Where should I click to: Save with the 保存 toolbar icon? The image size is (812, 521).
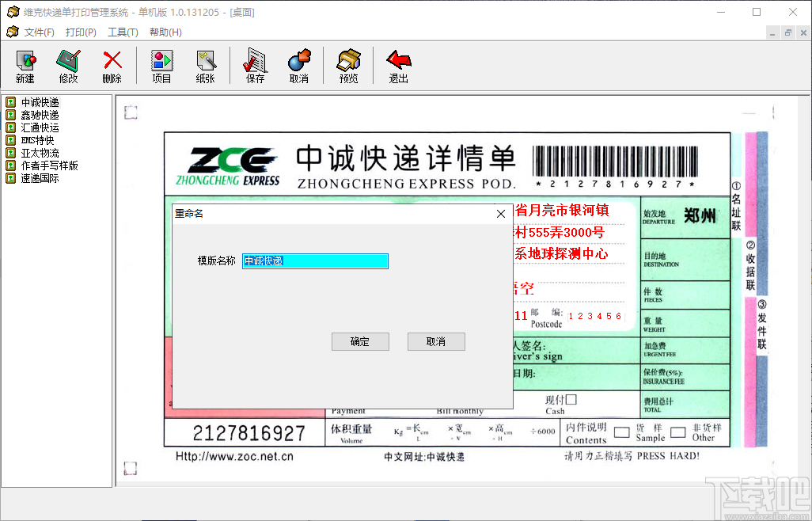[253, 66]
